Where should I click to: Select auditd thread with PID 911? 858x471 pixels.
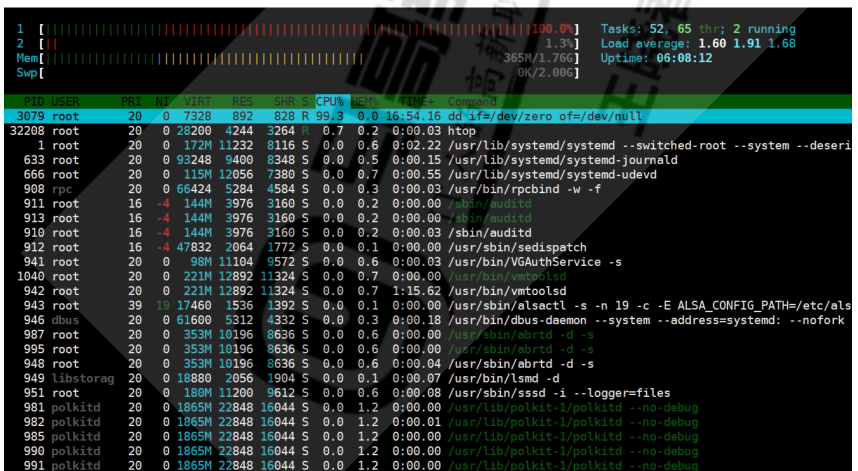428,203
